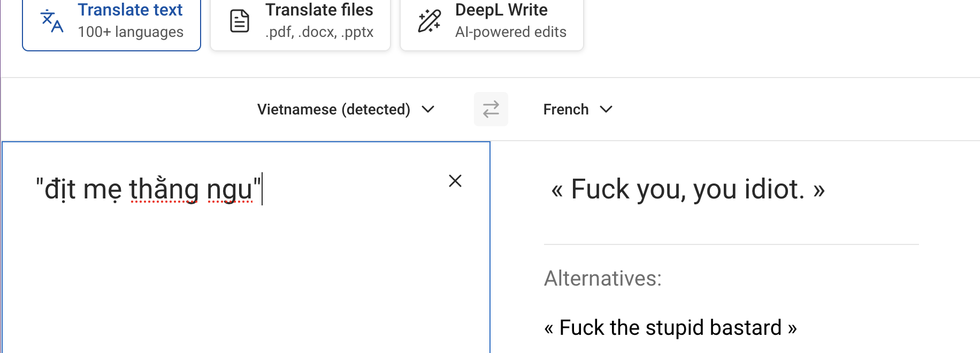
Task: Click the chevron arrow next to French
Action: (606, 110)
